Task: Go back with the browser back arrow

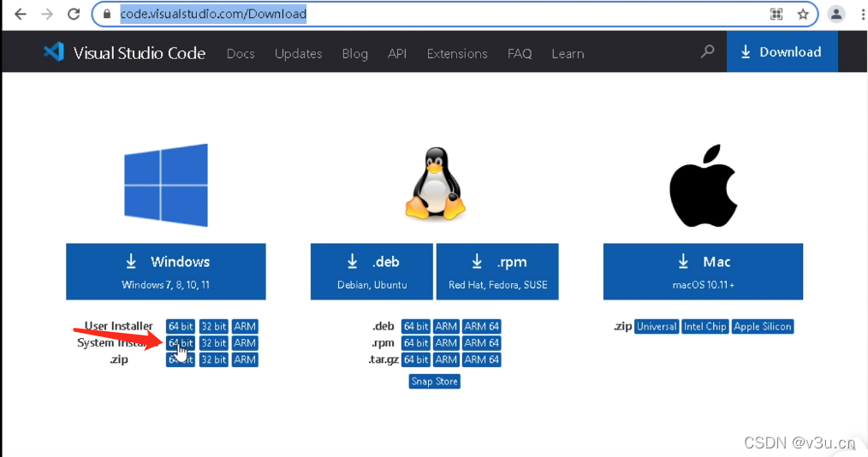Action: (21, 14)
